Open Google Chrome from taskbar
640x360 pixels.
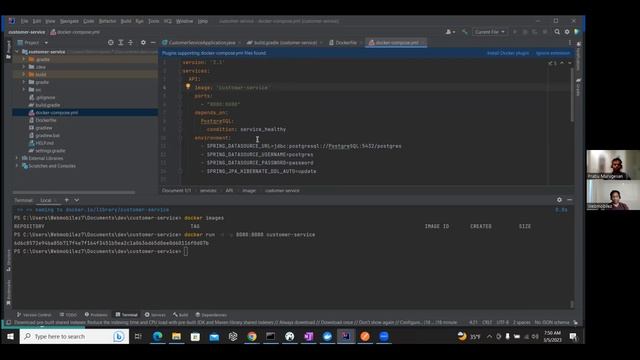252,336
